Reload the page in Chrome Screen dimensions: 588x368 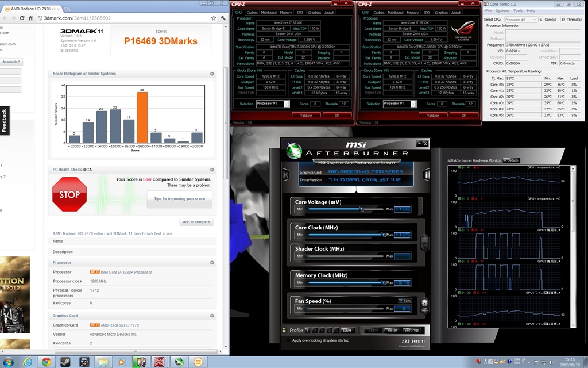[x=22, y=18]
